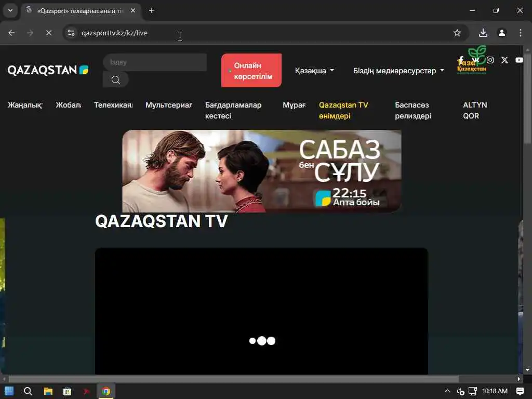532x399 pixels.
Task: Open the Жаңалық menu item
Action: (x=25, y=105)
